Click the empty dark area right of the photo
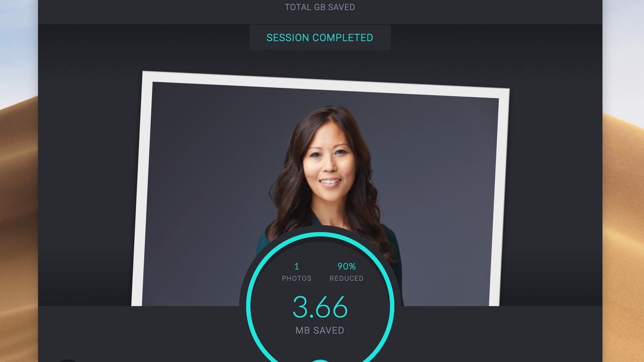Screen dimensions: 644x362 coord(553,176)
